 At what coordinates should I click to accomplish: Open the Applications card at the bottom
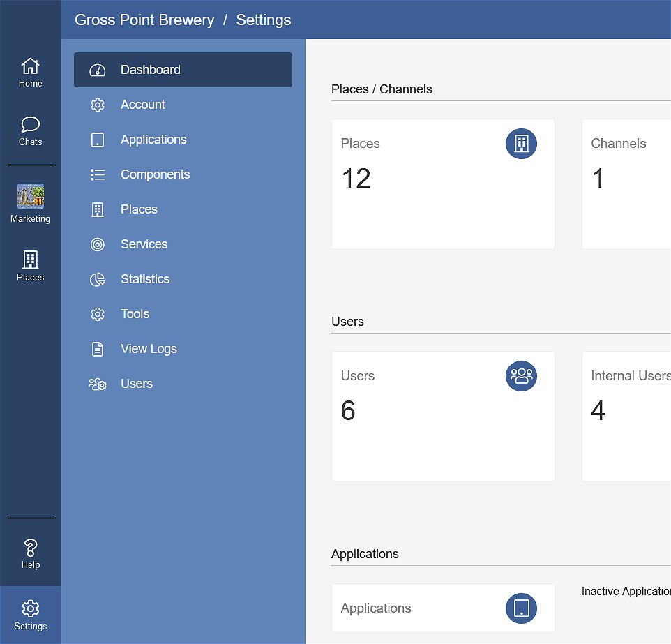[x=443, y=608]
